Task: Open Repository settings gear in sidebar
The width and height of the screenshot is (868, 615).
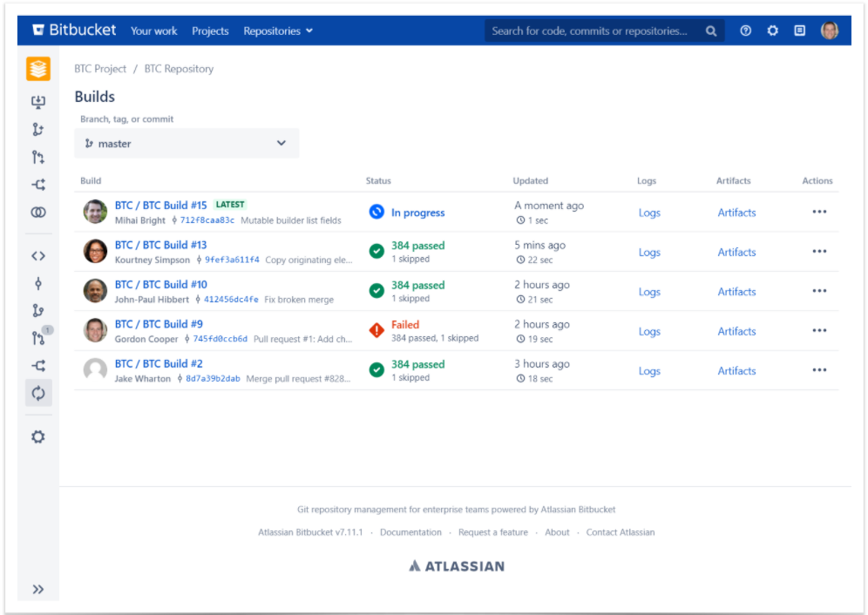Action: [38, 436]
